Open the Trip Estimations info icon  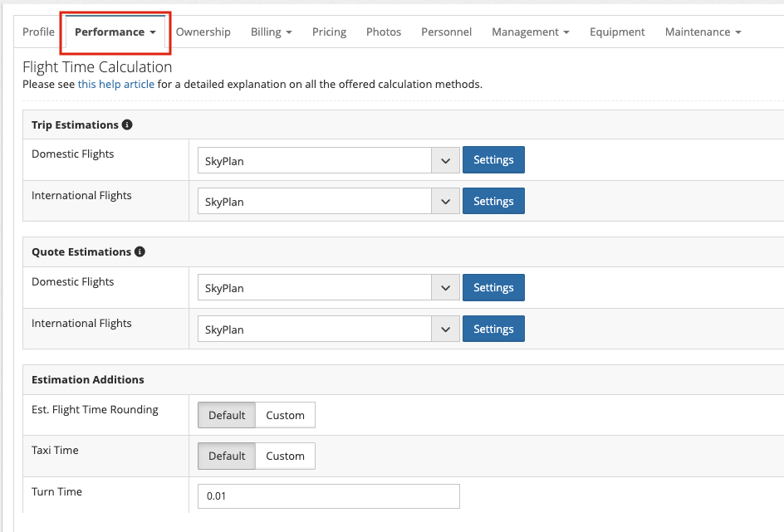click(x=127, y=124)
